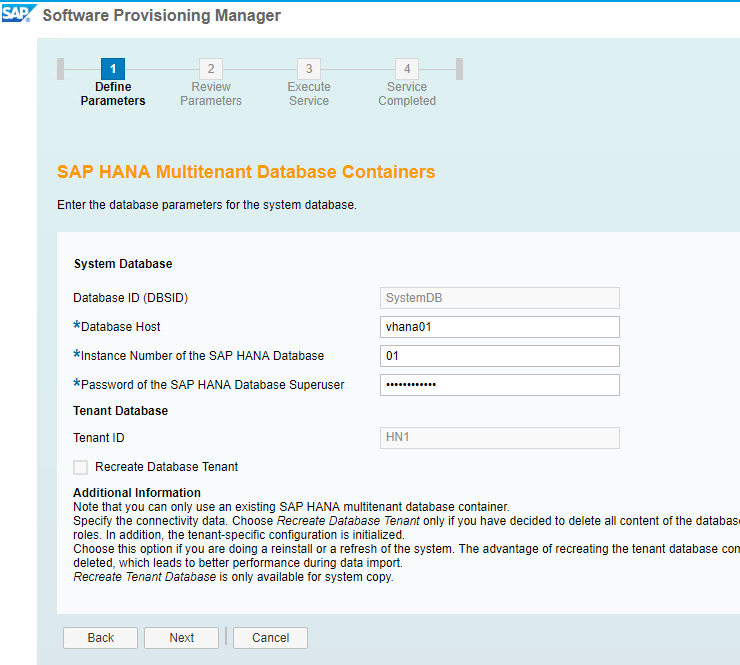Click the Back button
This screenshot has height=665, width=740.
(x=101, y=638)
